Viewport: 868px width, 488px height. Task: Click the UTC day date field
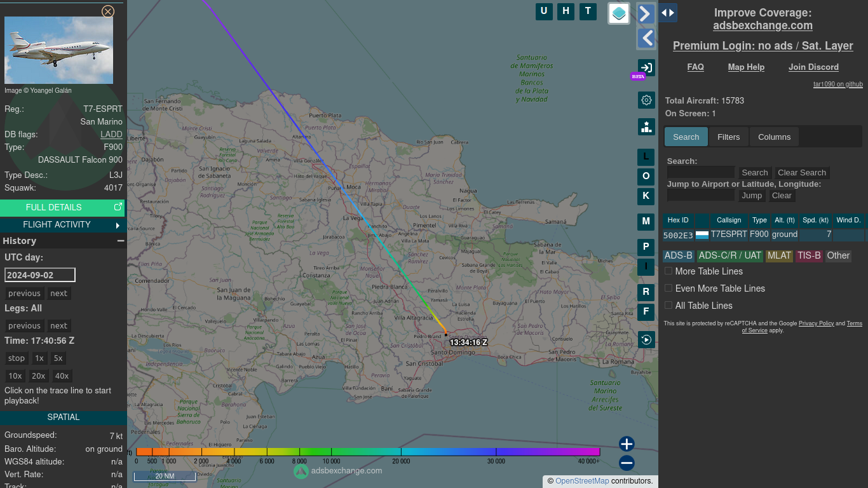(x=40, y=275)
